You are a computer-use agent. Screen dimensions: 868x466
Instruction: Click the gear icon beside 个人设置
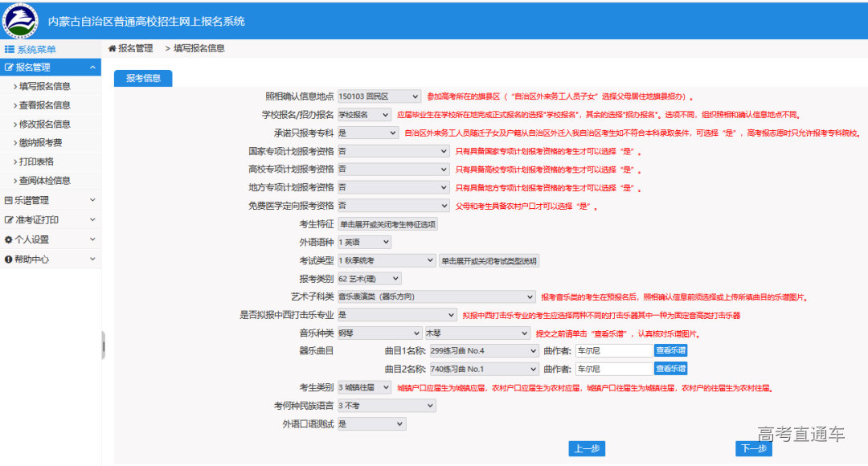pos(8,238)
